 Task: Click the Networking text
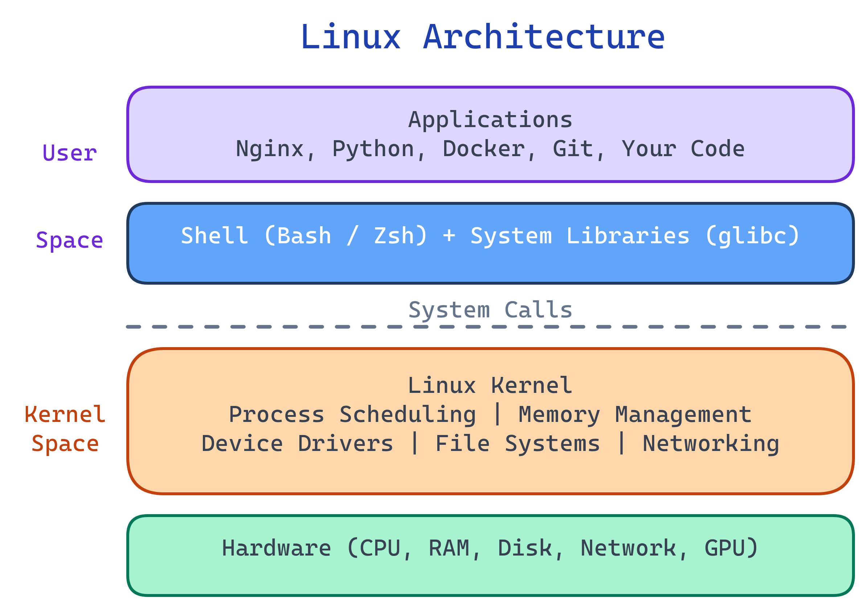coord(711,443)
